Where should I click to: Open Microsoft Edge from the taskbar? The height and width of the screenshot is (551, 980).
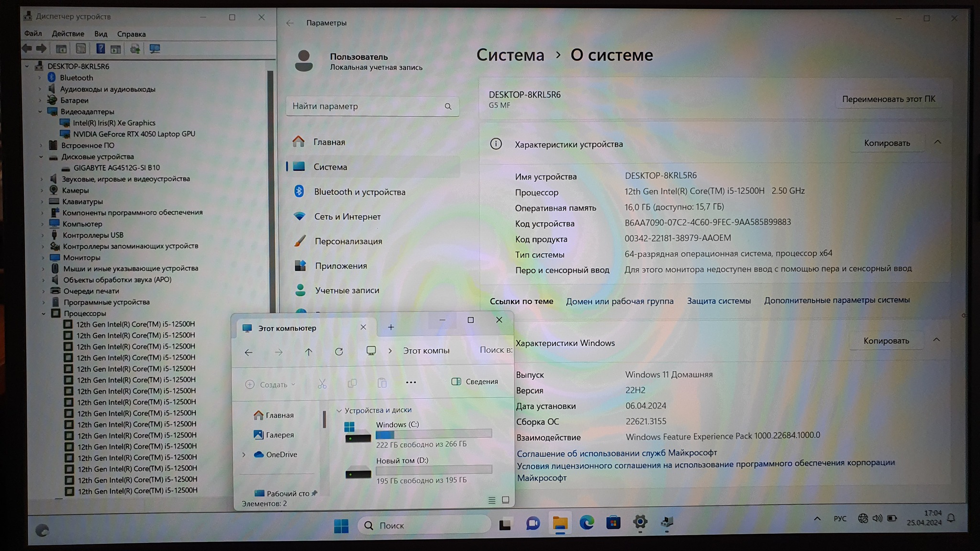click(x=587, y=523)
